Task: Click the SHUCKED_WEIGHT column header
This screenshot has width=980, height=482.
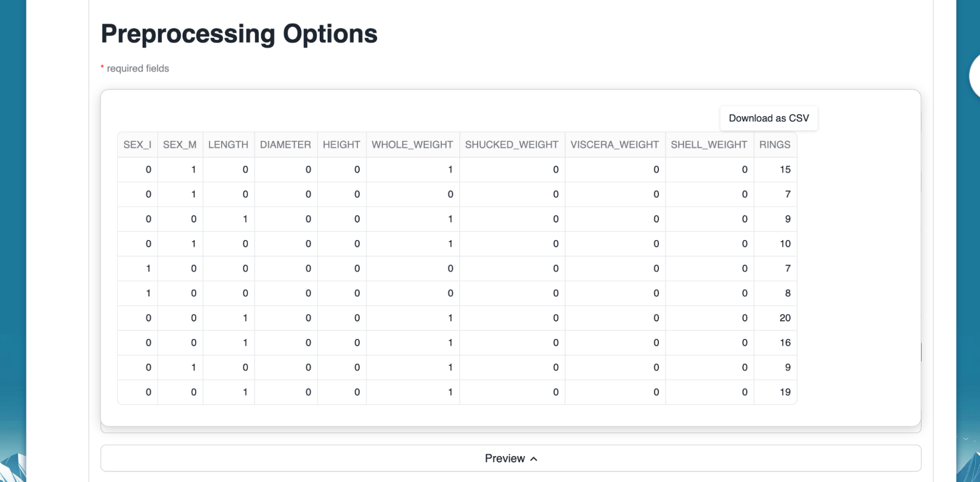Action: 511,145
